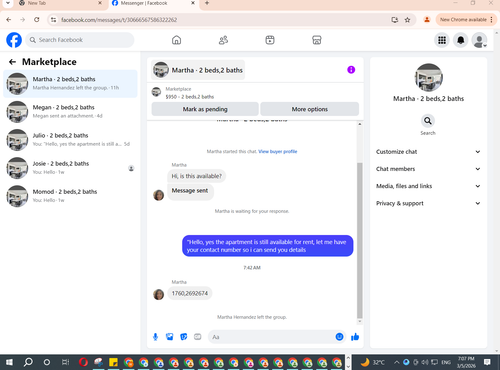This screenshot has width=500, height=370.
Task: Open Opera browser from taskbar
Action: point(83,362)
